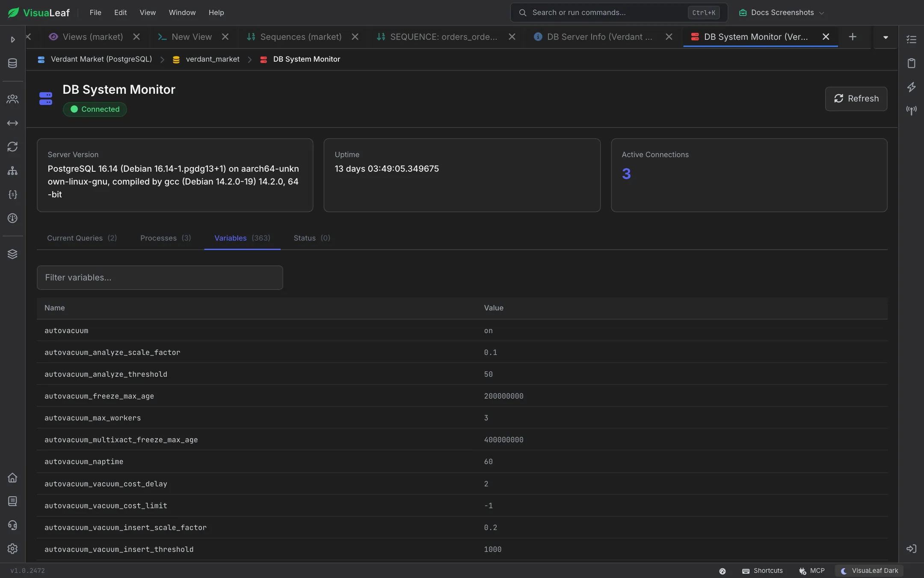This screenshot has width=924, height=578.
Task: Open the hierarchy schema diagram icon
Action: point(12,170)
